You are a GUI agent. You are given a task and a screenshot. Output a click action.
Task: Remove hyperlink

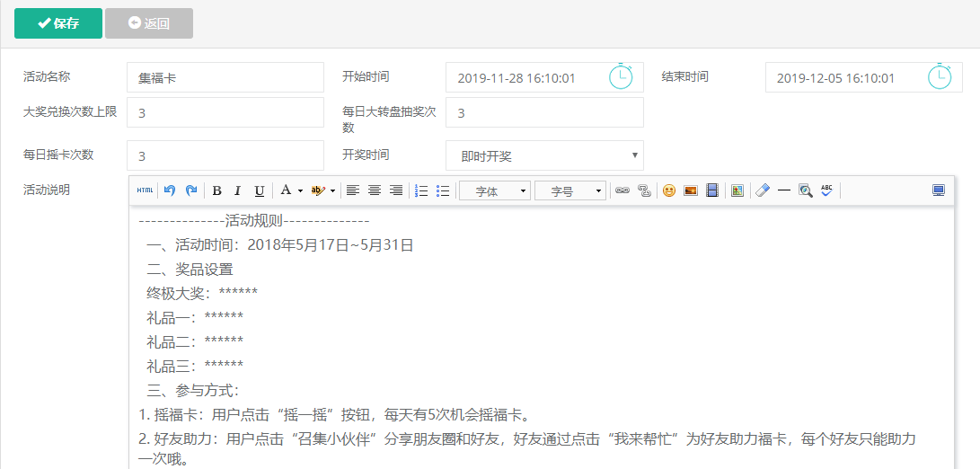tap(644, 190)
